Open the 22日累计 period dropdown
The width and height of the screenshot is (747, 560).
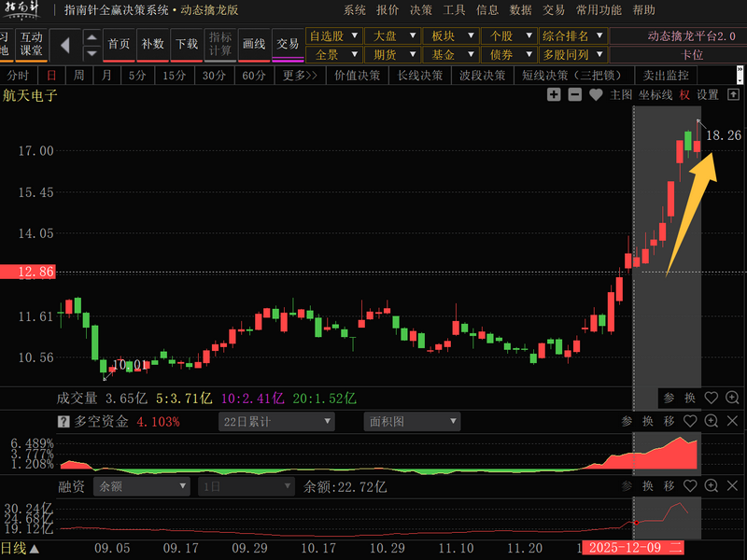(275, 422)
